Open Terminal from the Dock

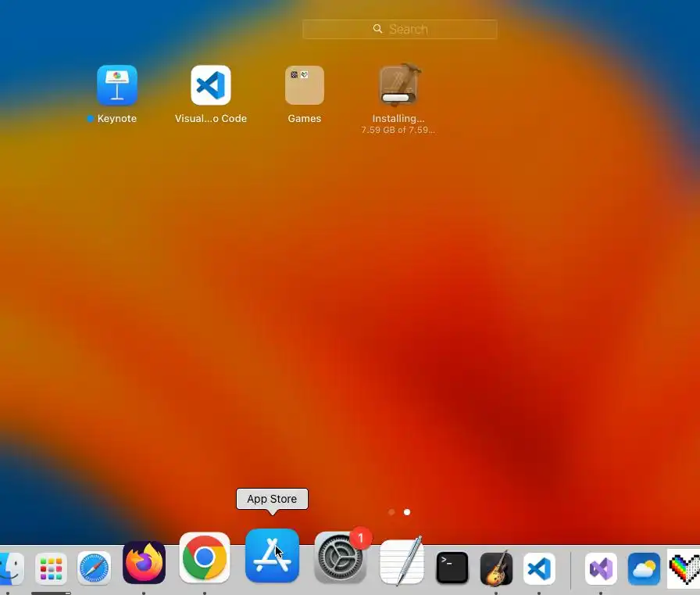pos(452,568)
